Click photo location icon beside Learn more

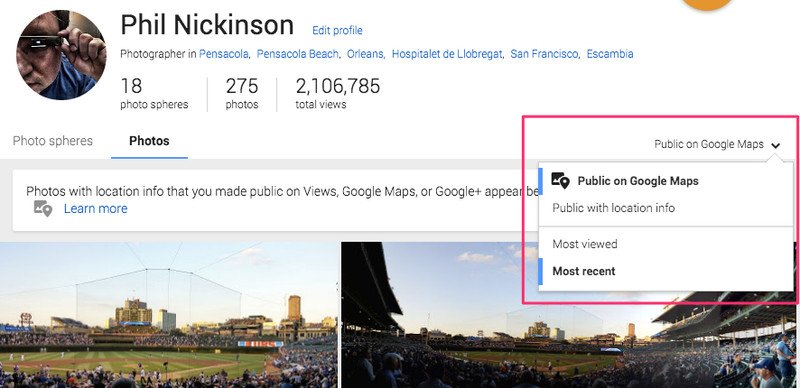click(x=43, y=208)
